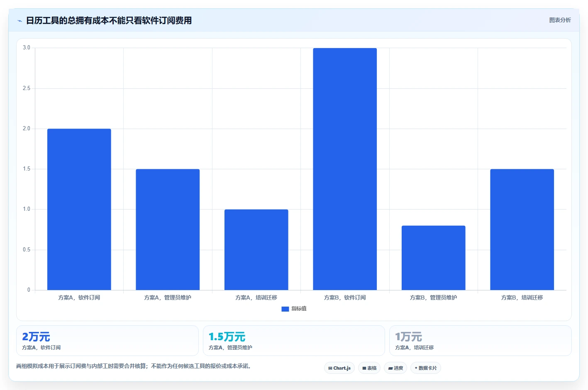Click the x-axis label 方案B，管理员维护
588x390 pixels.
coord(434,297)
